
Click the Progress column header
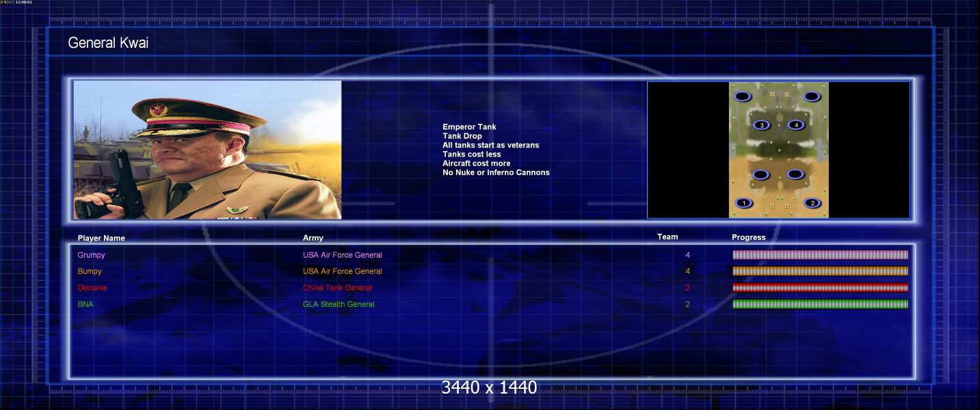coord(748,238)
